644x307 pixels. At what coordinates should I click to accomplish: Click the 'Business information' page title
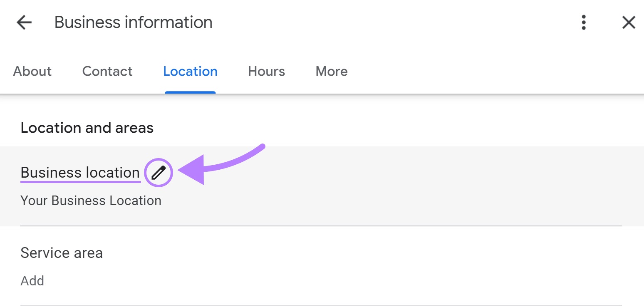coord(133,22)
